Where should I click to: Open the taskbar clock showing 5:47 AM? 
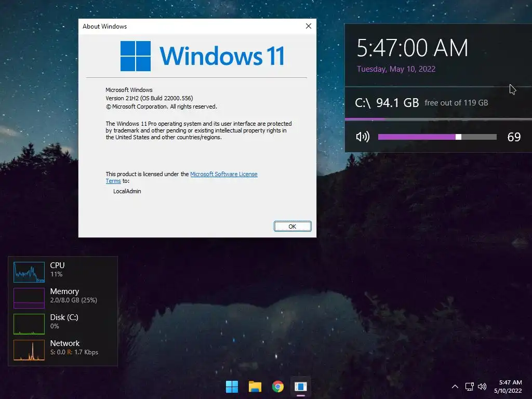coord(508,387)
